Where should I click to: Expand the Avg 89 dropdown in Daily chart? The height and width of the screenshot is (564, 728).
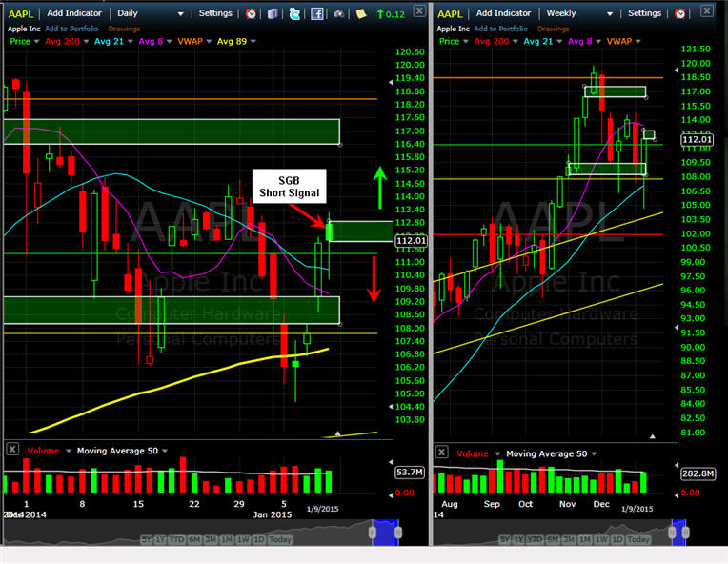253,42
